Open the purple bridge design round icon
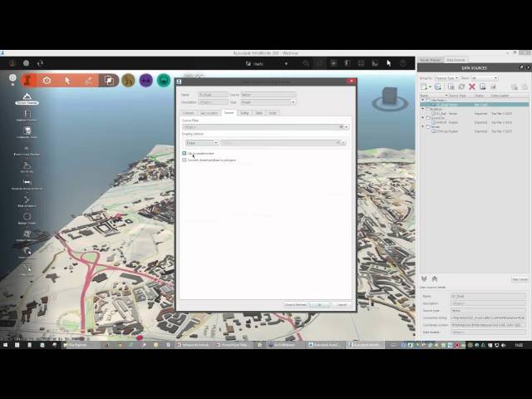This screenshot has width=532, height=399. (146, 81)
